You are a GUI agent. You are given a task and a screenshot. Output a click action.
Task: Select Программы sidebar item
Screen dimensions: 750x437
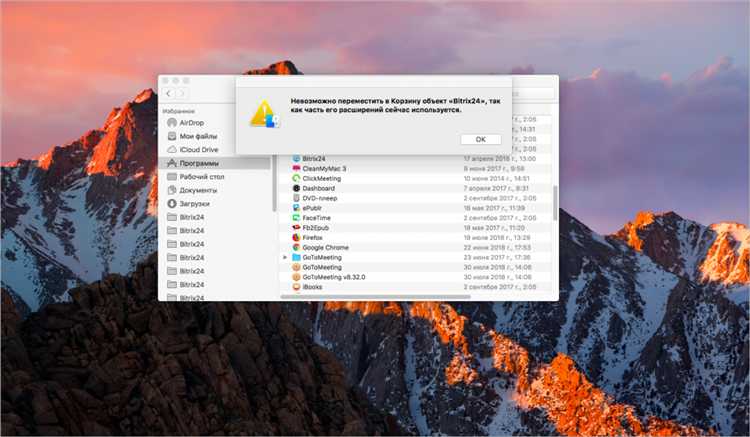tap(214, 163)
